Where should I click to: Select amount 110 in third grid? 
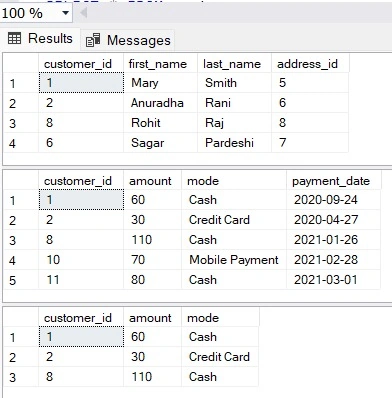152,377
